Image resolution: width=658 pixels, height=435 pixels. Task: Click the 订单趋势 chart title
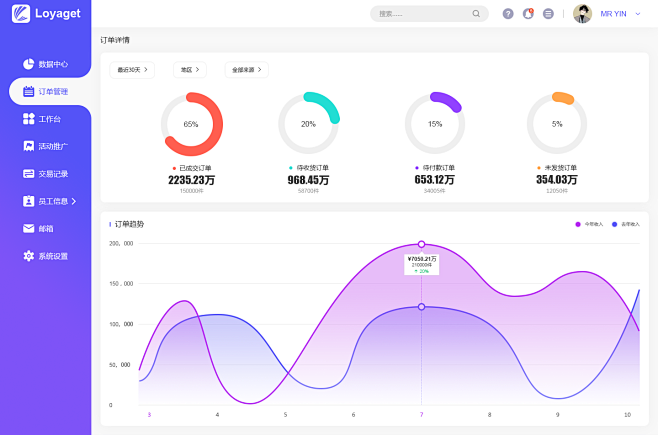pyautogui.click(x=129, y=224)
